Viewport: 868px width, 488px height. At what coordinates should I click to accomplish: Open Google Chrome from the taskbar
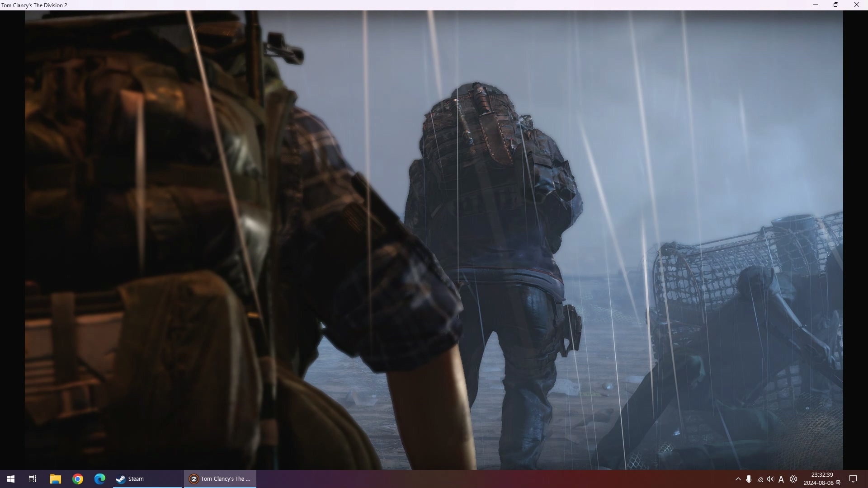coord(78,479)
